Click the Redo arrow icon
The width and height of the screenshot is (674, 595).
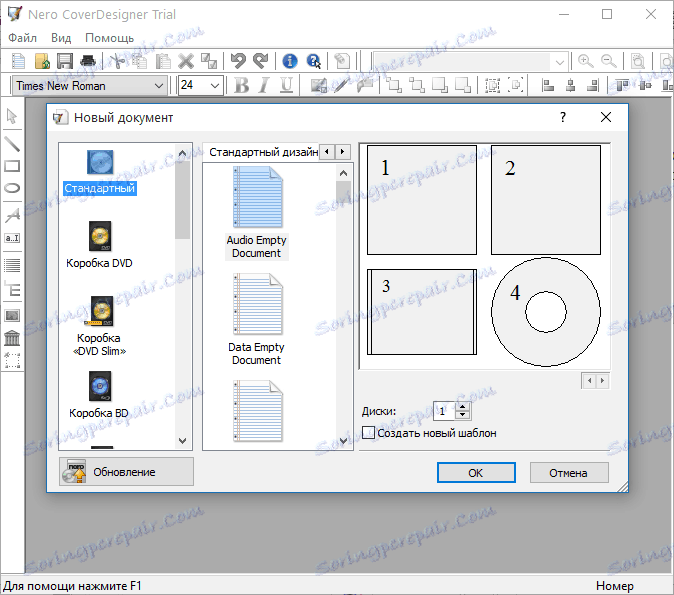point(260,61)
